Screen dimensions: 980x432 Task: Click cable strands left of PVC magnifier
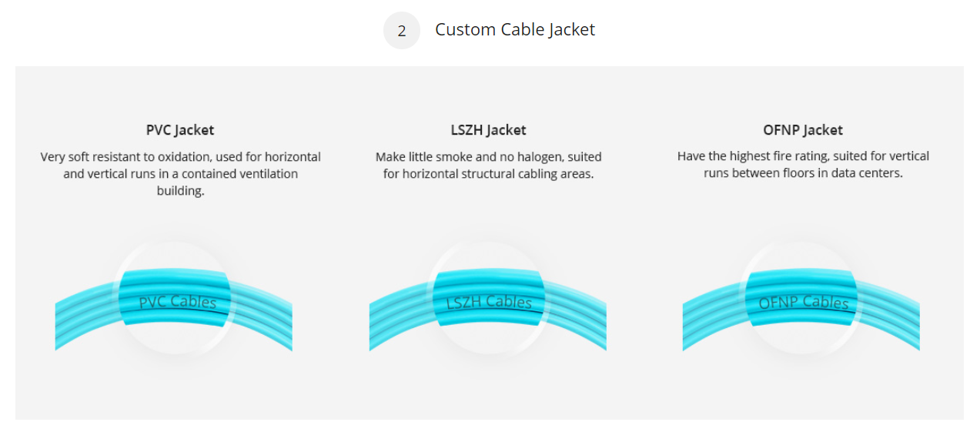(86, 316)
